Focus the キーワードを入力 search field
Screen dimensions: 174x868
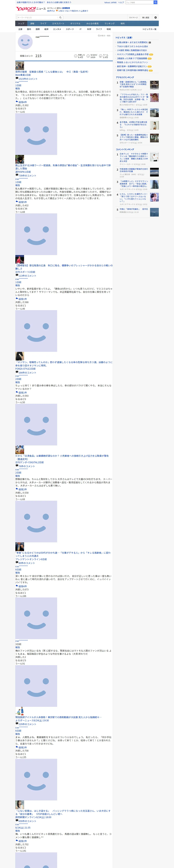(37, 18)
